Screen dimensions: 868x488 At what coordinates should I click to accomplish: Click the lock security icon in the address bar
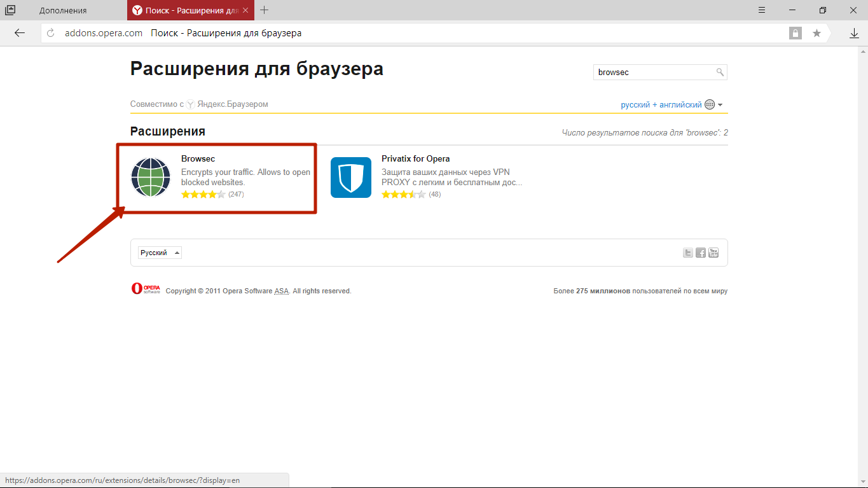[x=796, y=33]
